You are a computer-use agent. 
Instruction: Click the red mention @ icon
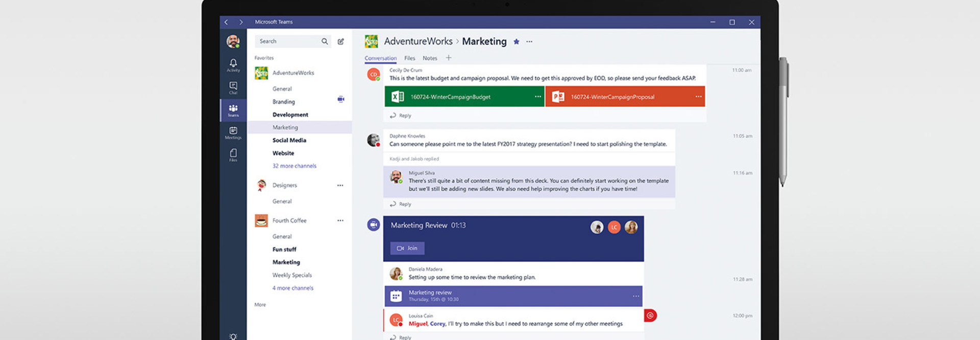(x=650, y=316)
